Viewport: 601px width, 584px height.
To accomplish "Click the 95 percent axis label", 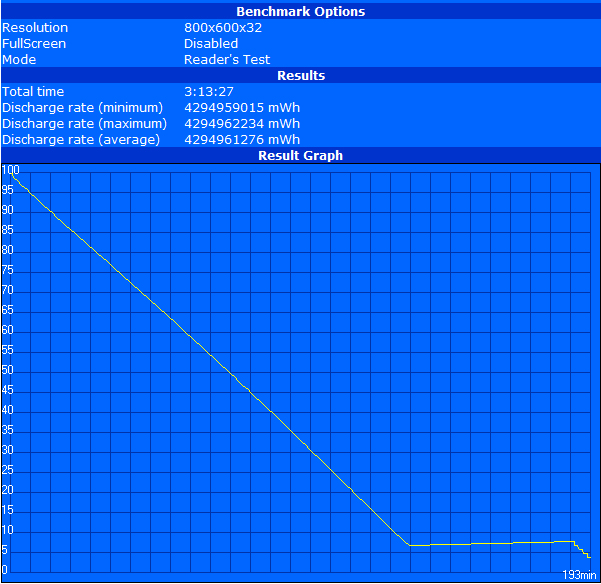I will click(x=8, y=190).
